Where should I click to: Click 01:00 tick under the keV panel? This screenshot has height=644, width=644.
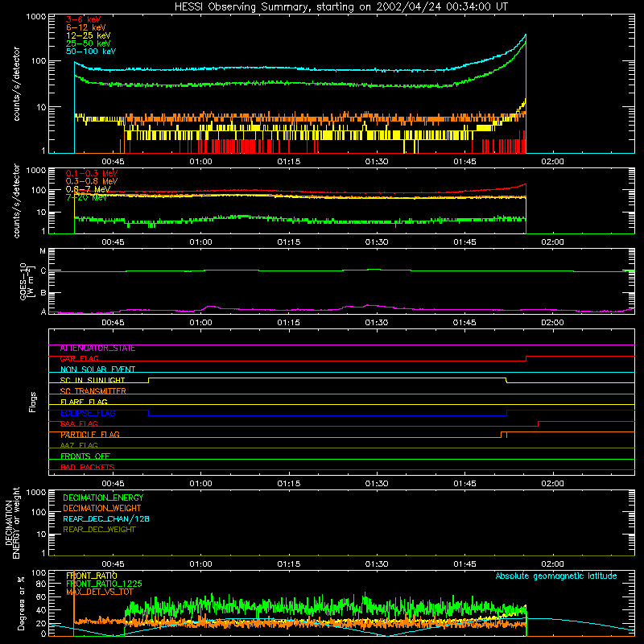200,162
